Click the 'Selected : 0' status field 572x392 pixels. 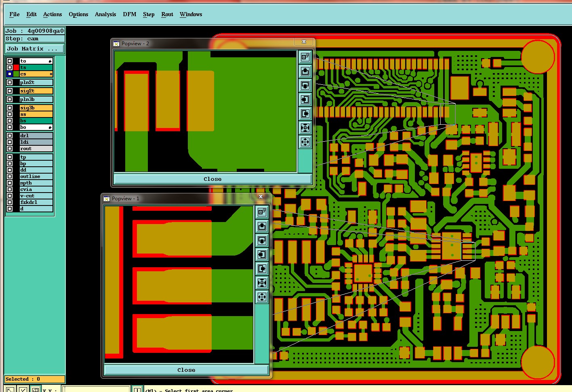click(x=35, y=379)
